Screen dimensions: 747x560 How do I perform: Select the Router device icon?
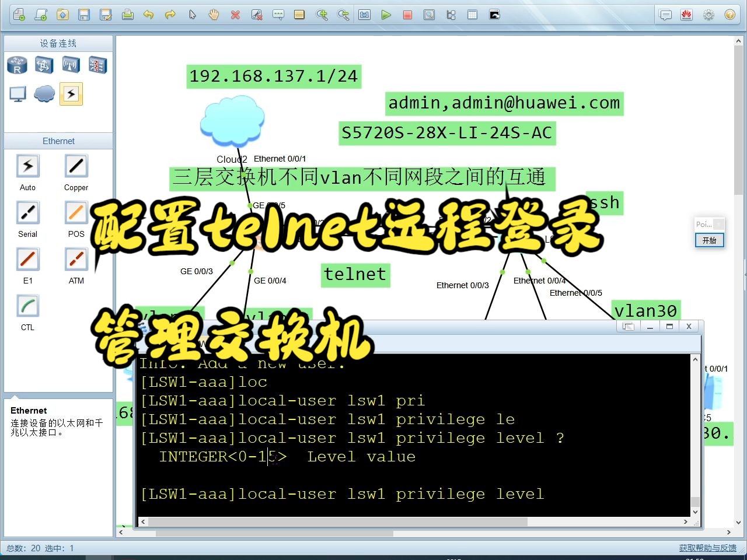click(x=17, y=65)
